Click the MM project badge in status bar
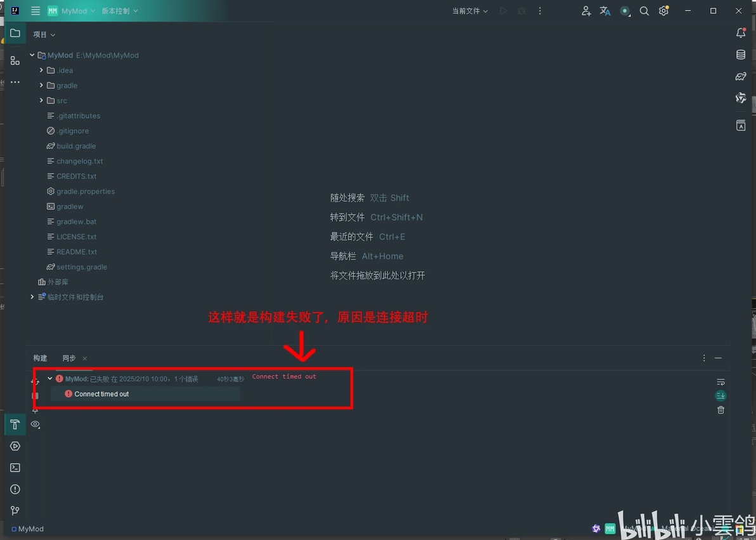756x540 pixels. (x=610, y=529)
